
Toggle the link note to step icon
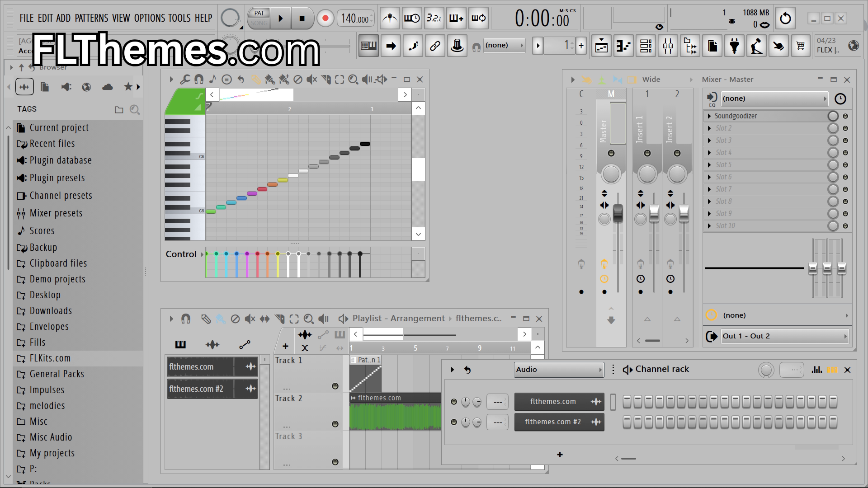coord(435,46)
